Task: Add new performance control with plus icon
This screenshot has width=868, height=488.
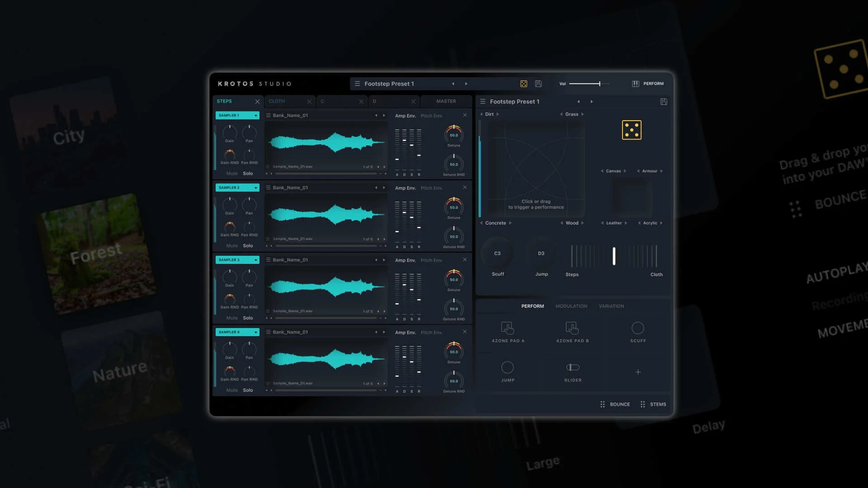Action: click(x=638, y=372)
